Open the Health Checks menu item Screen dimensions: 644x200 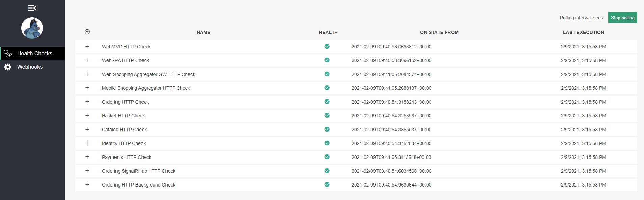(32, 54)
